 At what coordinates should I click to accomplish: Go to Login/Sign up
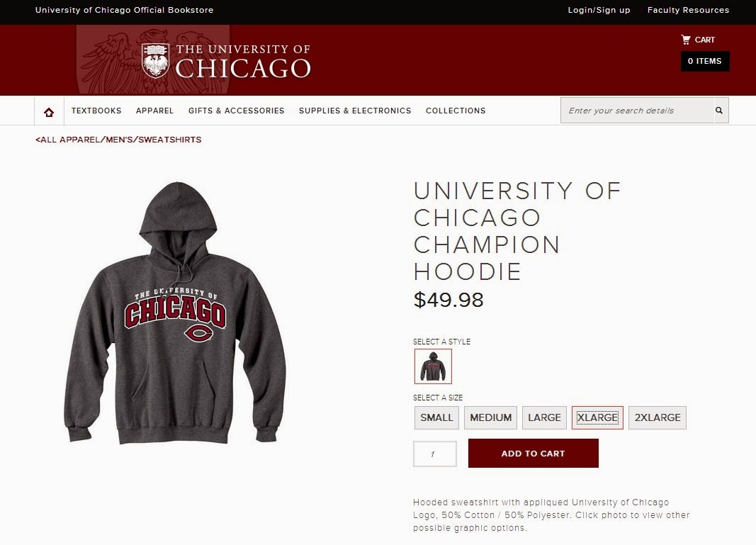[599, 10]
